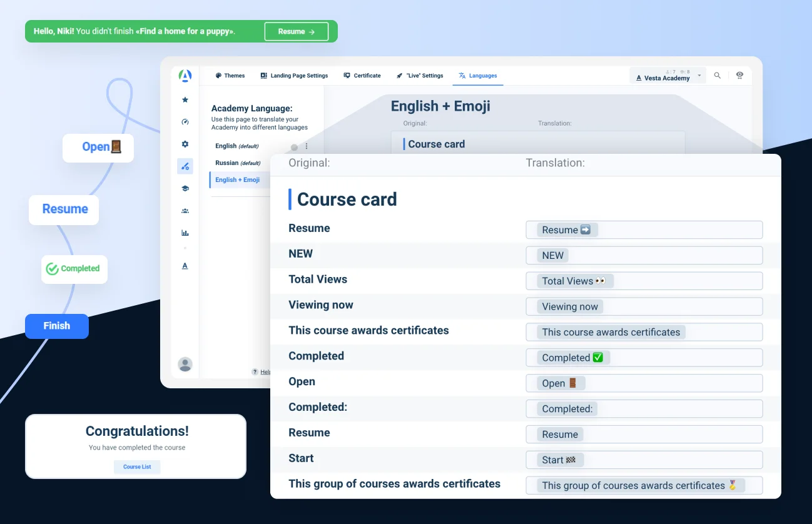The image size is (812, 524).
Task: Open settings with the gear icon
Action: [185, 144]
